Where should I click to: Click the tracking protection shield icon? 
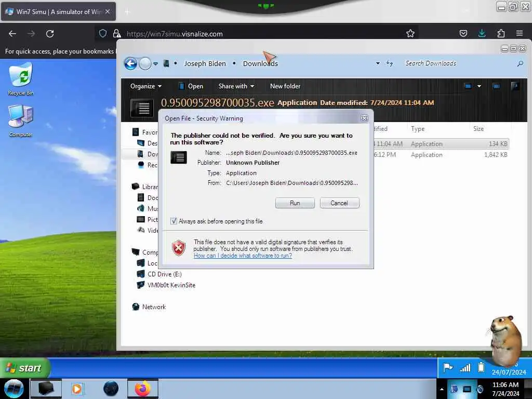click(103, 33)
